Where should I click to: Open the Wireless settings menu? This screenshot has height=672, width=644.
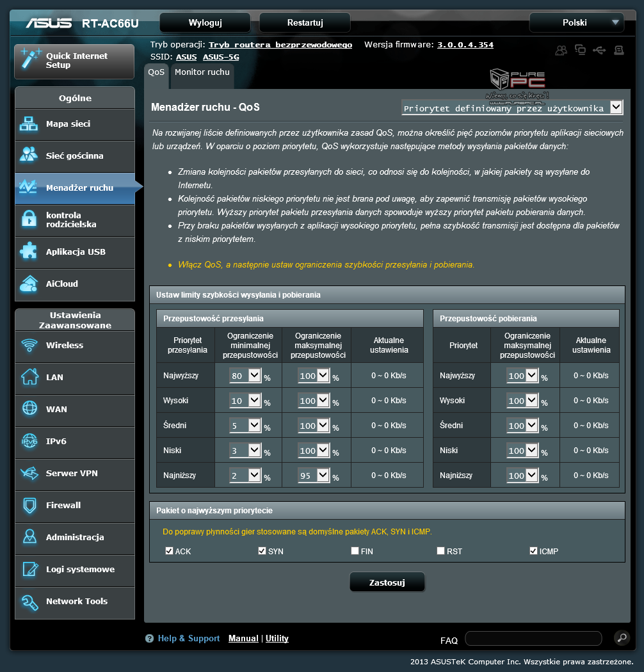coord(75,346)
